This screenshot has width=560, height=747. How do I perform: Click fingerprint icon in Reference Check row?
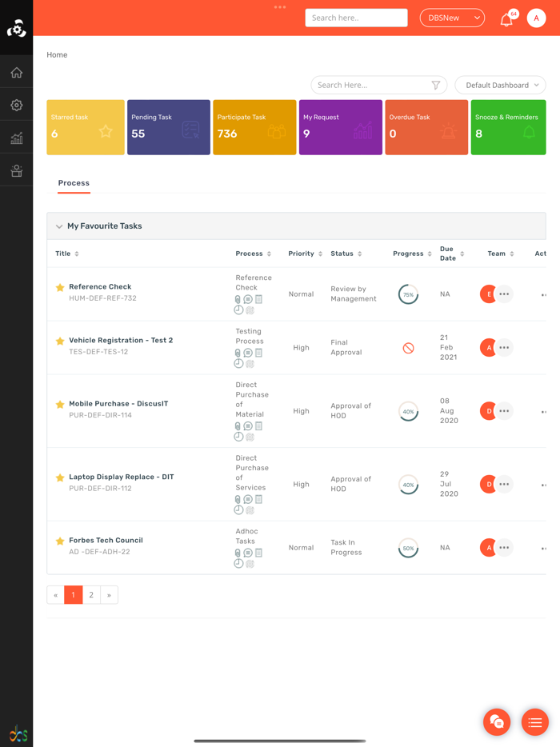click(250, 310)
